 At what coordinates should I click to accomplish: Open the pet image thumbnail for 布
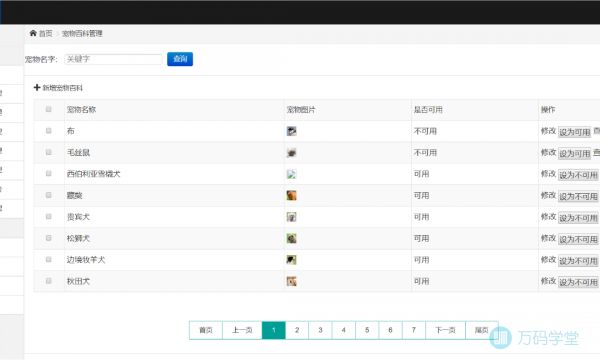292,131
